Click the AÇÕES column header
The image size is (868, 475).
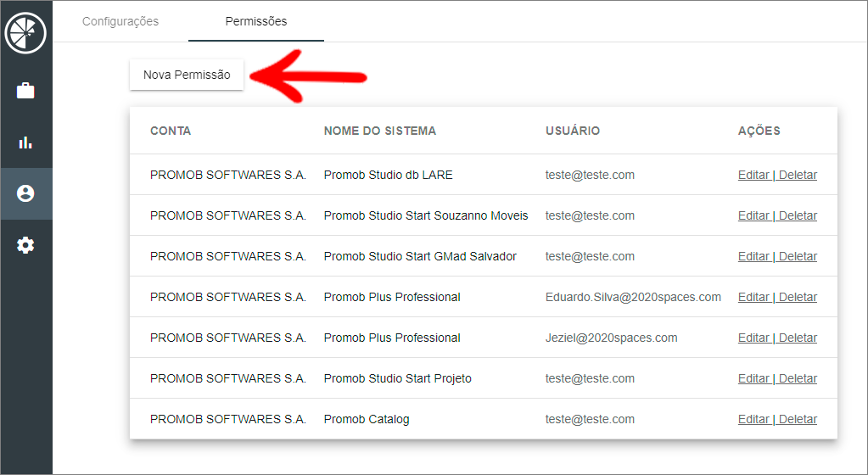coord(759,131)
